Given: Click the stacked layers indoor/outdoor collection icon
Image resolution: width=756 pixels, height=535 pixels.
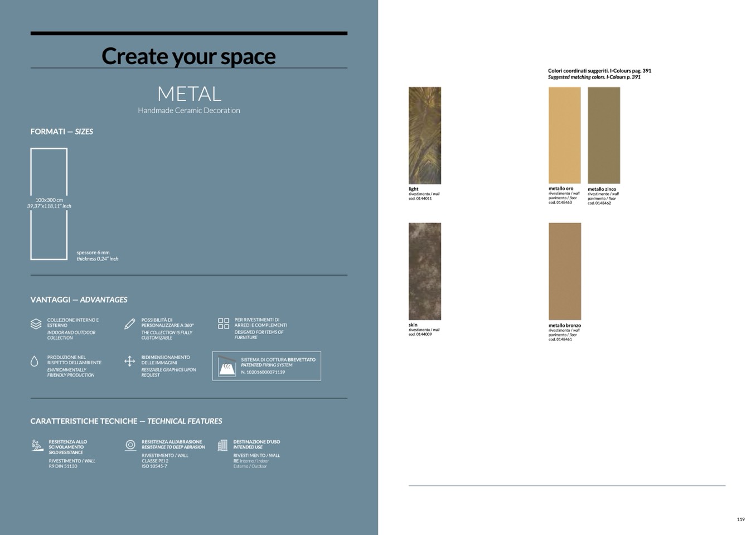Looking at the screenshot, I should 36,324.
